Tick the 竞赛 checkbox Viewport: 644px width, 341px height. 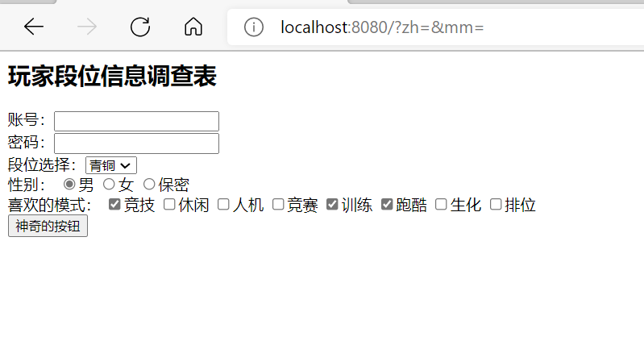[x=278, y=204]
